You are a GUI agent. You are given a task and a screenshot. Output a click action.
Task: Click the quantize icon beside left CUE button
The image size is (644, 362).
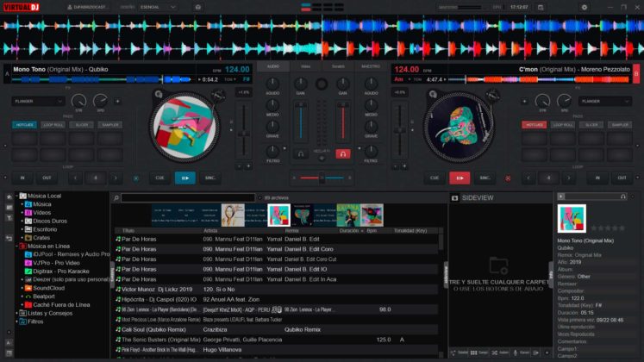click(x=136, y=178)
